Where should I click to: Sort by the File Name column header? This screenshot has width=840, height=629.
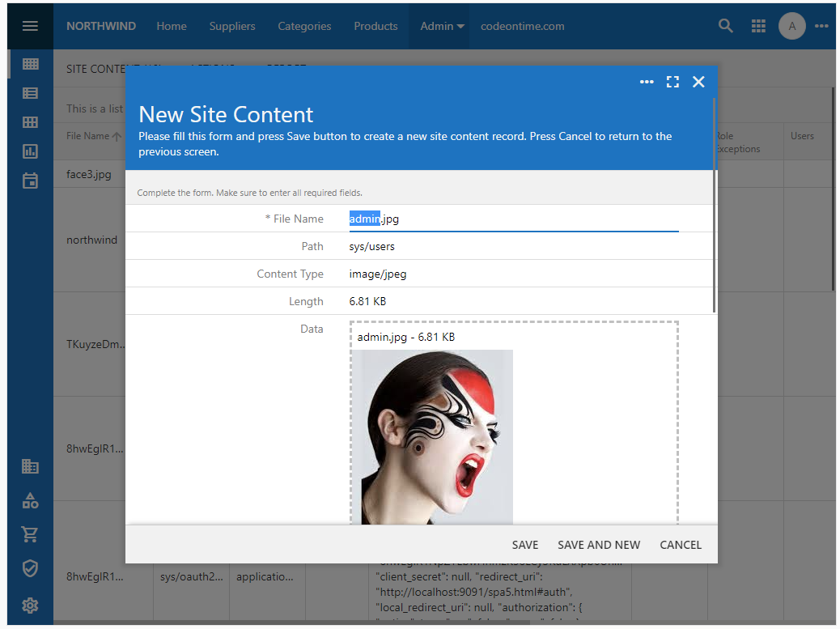[x=88, y=136]
